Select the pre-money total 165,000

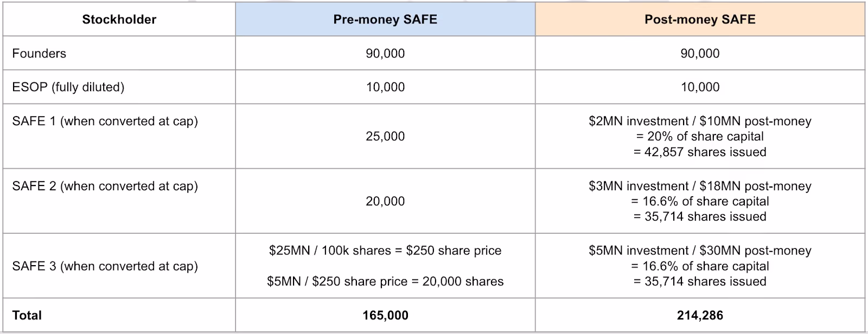click(x=385, y=315)
